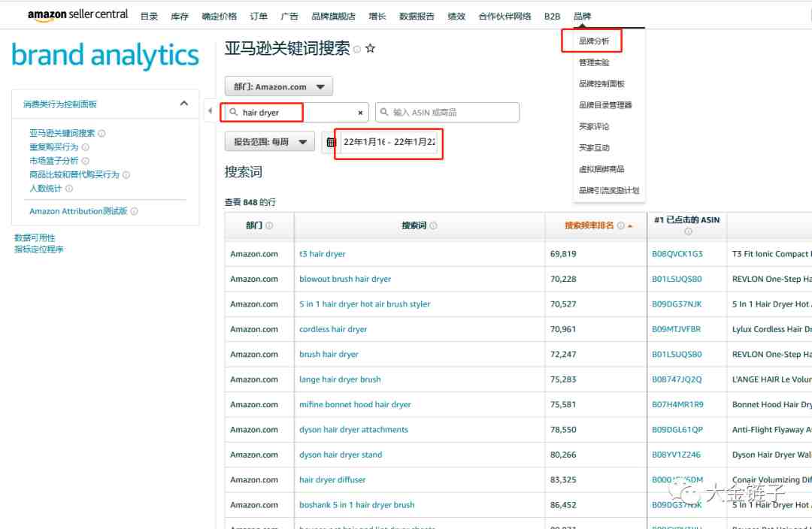Viewport: 812px width, 529px height.
Task: Collapse the left sidebar using arrow handle
Action: [210, 111]
